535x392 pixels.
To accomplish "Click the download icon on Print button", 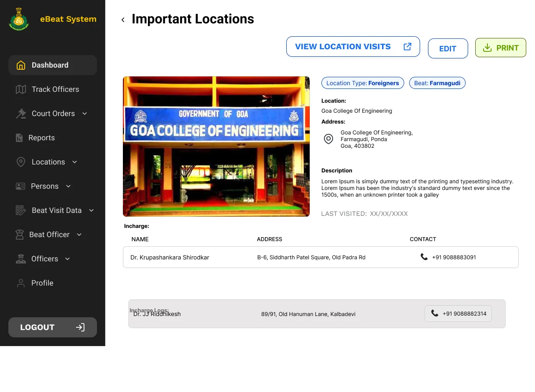I will tap(487, 48).
